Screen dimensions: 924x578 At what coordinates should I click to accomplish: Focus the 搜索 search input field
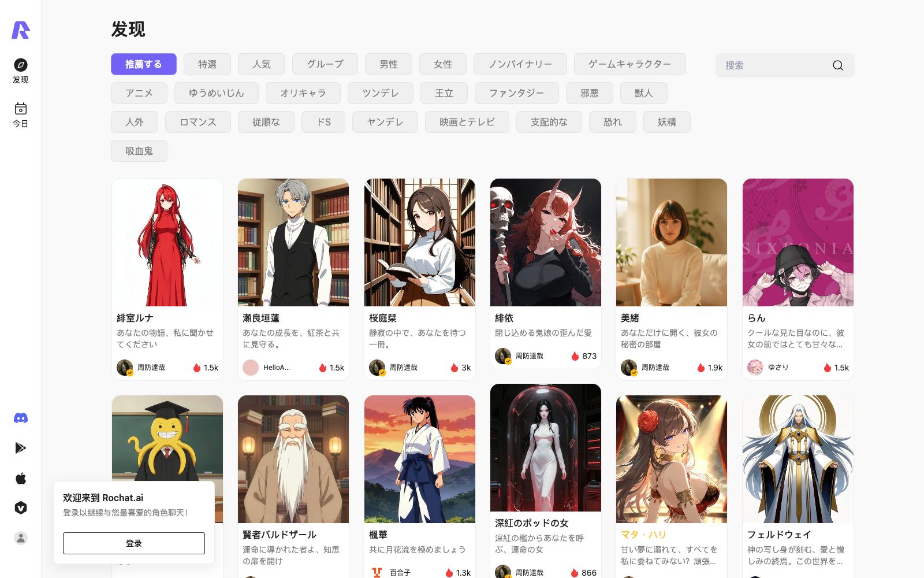pos(774,65)
